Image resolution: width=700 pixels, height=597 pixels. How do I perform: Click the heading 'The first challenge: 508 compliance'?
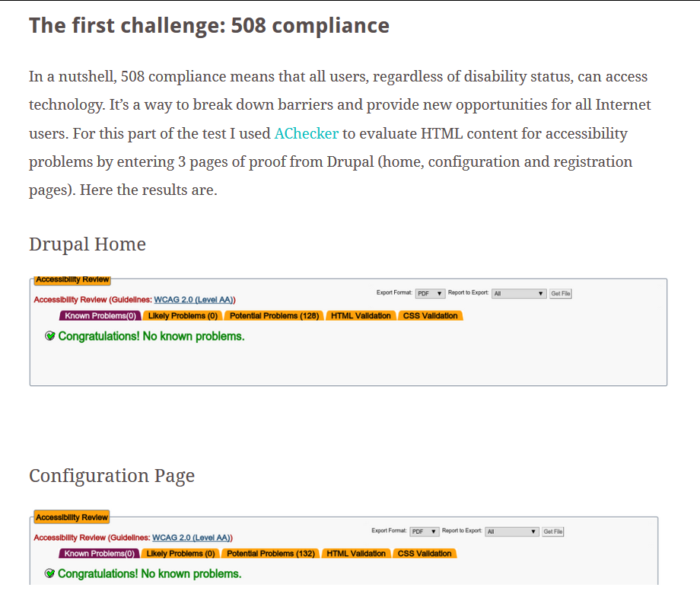(x=209, y=25)
